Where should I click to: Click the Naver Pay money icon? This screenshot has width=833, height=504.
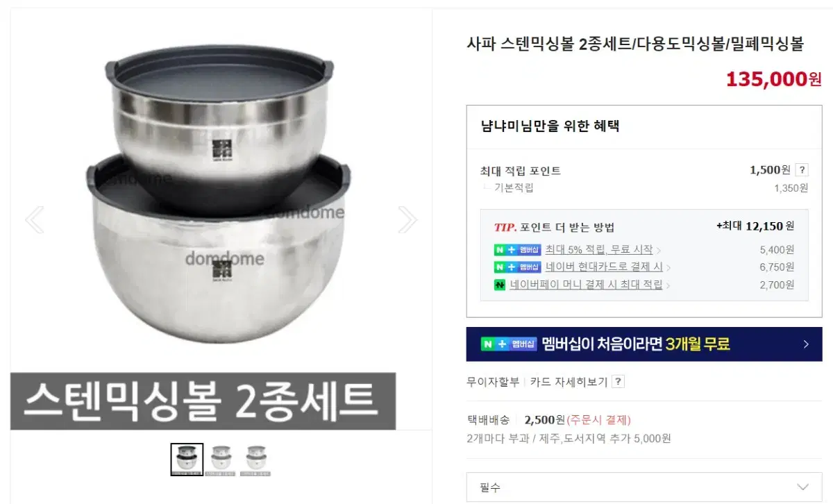pyautogui.click(x=500, y=285)
